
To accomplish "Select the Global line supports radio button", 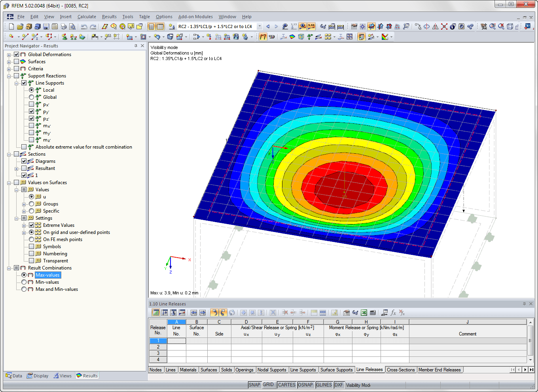I will tap(32, 97).
